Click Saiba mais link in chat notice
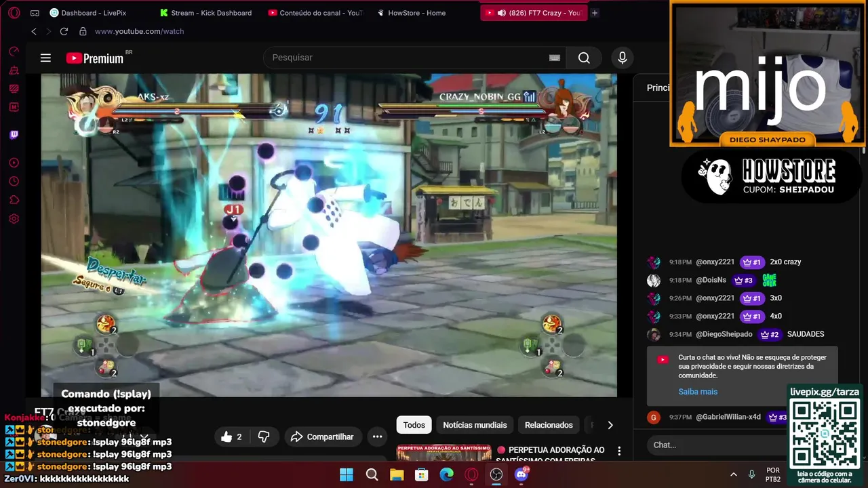This screenshot has width=868, height=488. (698, 392)
